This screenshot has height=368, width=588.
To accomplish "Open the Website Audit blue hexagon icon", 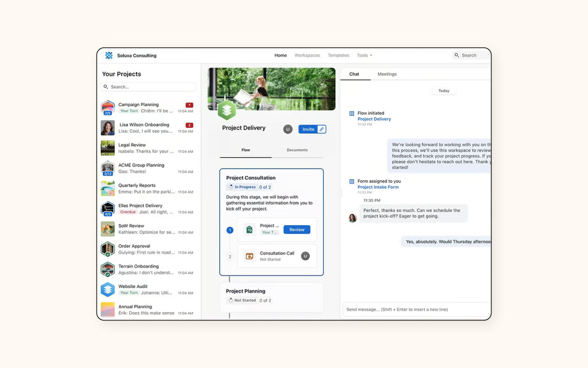I will (108, 290).
